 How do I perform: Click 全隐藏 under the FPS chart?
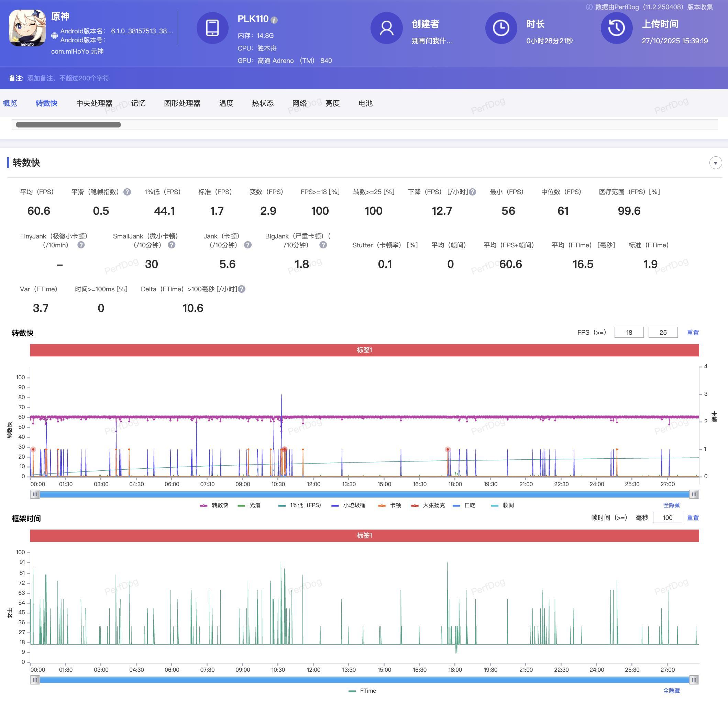(671, 505)
